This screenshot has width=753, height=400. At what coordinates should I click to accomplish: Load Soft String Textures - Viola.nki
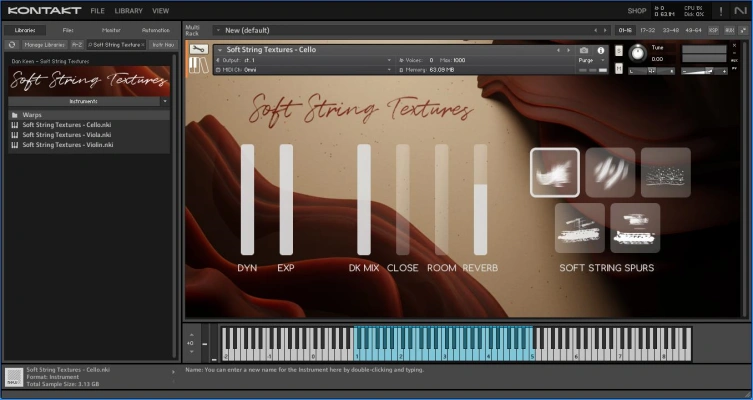click(x=68, y=135)
